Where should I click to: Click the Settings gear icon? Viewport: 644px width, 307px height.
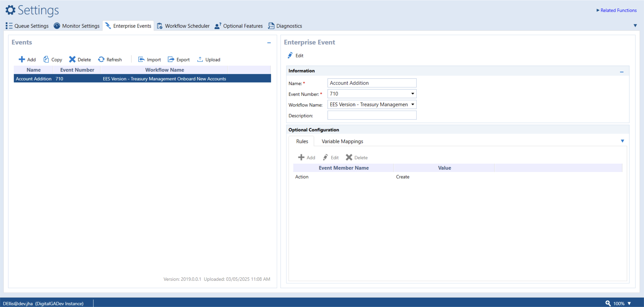coord(10,10)
